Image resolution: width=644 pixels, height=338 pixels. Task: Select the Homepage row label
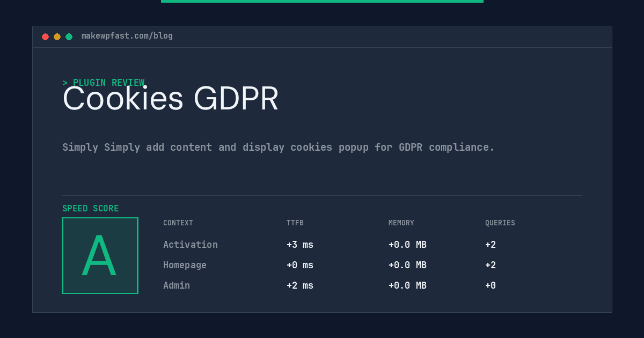(185, 265)
